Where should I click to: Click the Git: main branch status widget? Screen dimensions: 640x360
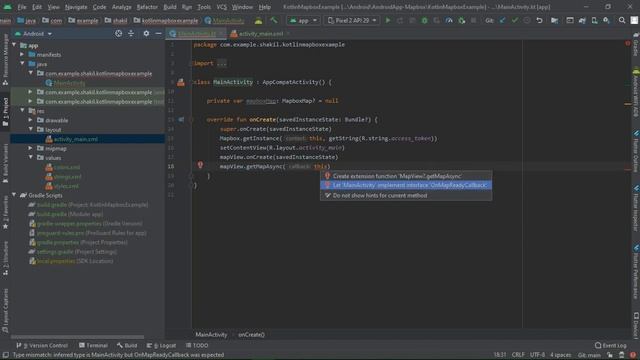click(589, 355)
